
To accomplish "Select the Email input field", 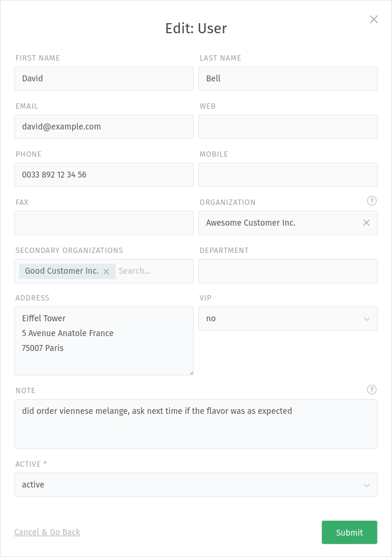I will pos(104,126).
